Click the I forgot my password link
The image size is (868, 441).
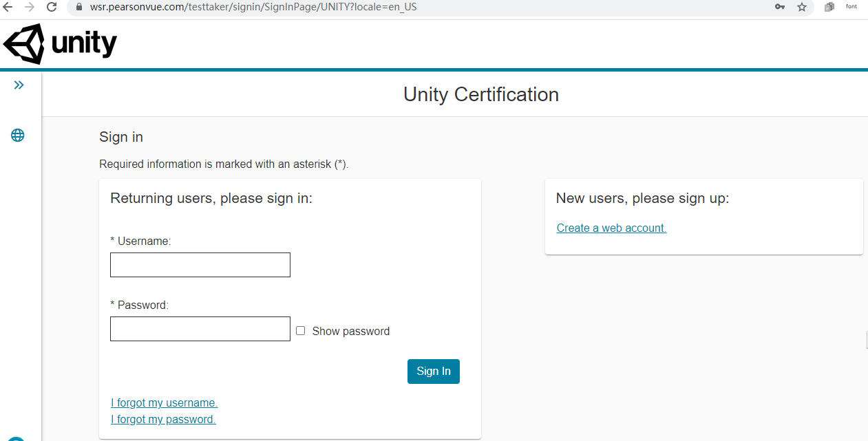click(x=163, y=420)
